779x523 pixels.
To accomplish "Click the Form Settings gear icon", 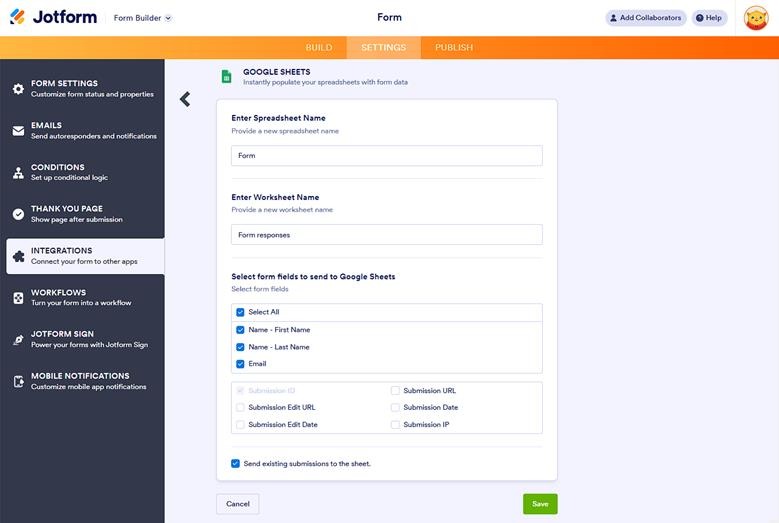I will pyautogui.click(x=18, y=88).
